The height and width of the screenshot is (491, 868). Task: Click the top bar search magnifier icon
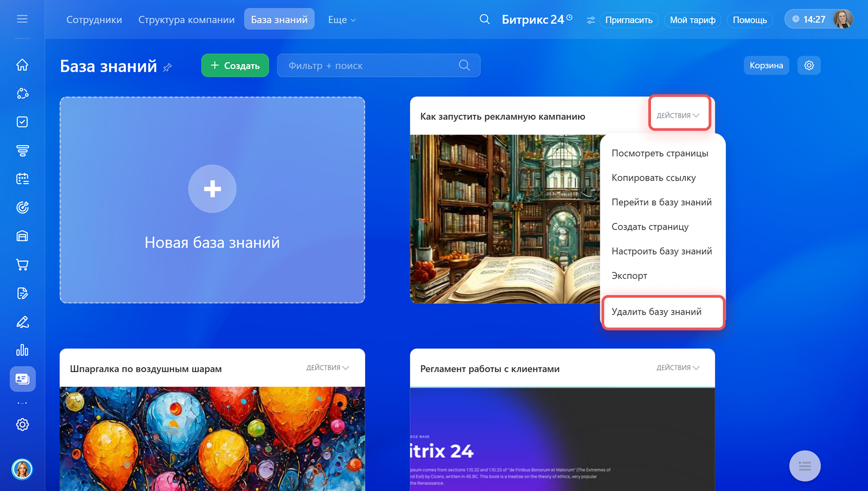(x=484, y=19)
